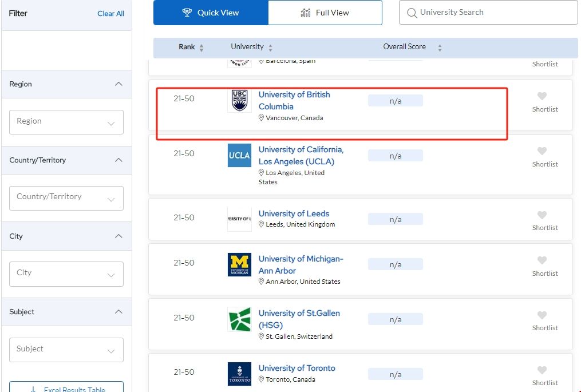Image resolution: width=581 pixels, height=392 pixels.
Task: Open University of Toronto link
Action: pyautogui.click(x=297, y=368)
